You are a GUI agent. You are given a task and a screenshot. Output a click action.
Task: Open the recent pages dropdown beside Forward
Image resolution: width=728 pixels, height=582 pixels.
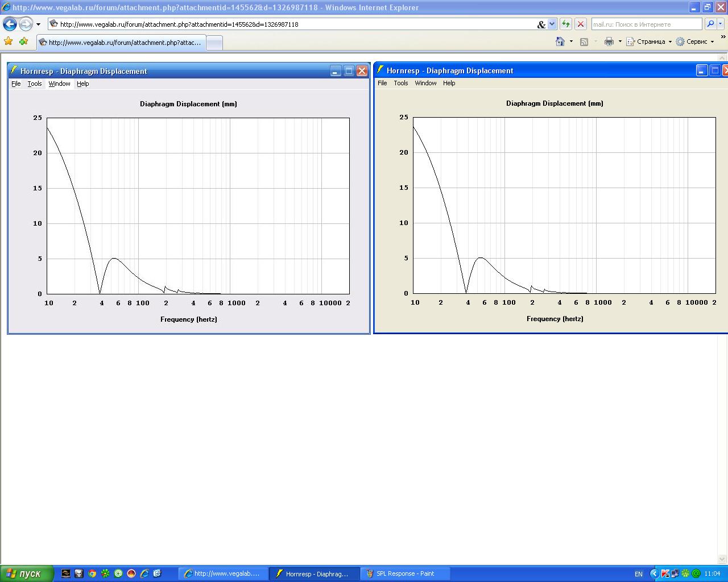(38, 24)
